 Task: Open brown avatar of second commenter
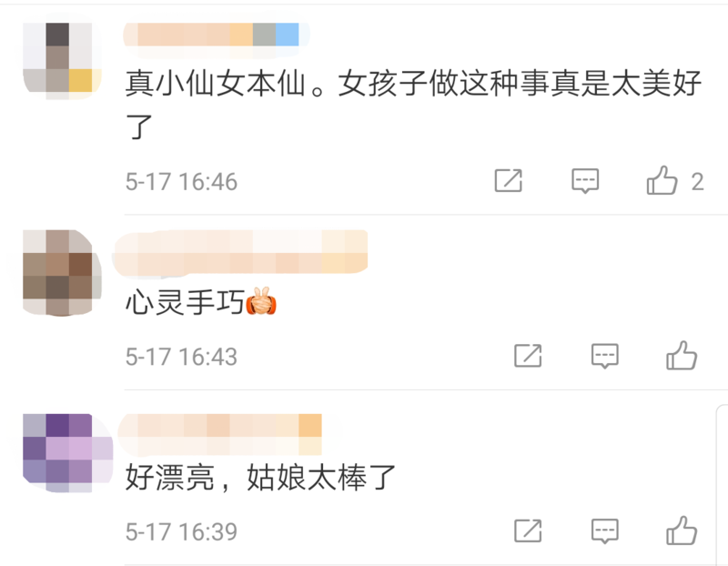(62, 272)
